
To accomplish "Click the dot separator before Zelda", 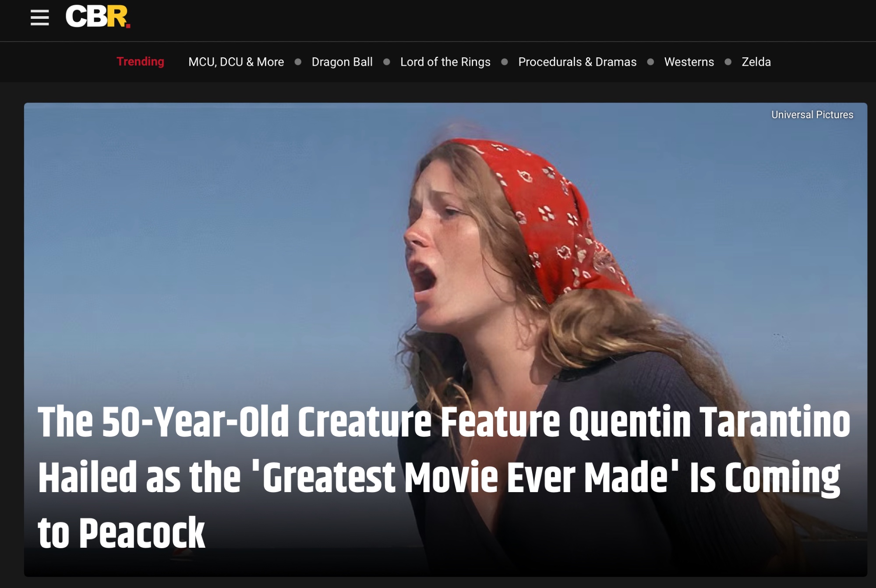I will 728,62.
